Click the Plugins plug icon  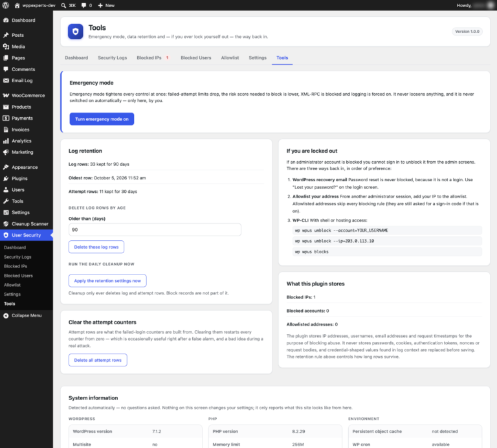(x=6, y=179)
